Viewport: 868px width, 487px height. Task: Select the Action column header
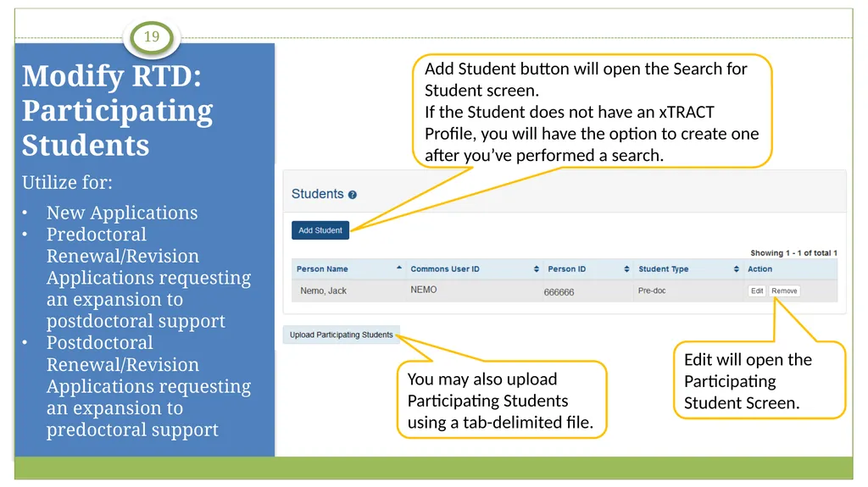tap(759, 269)
